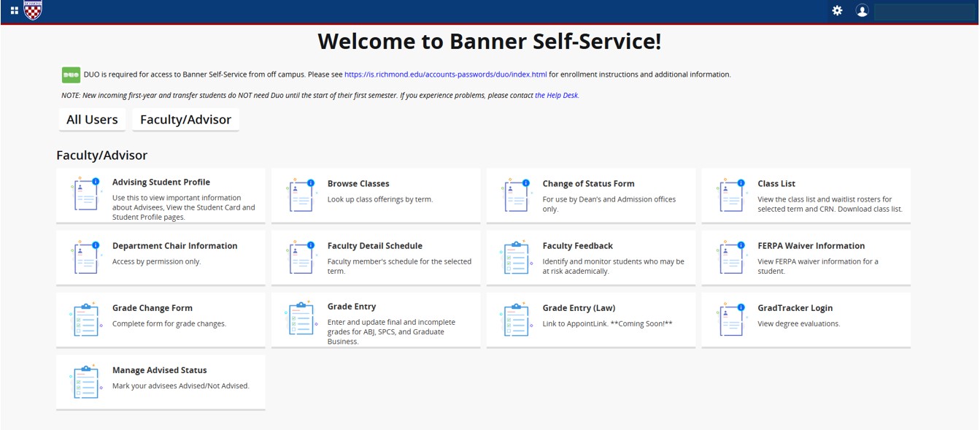Click the Advising Student Profile card icon
This screenshot has height=430, width=980.
86,195
